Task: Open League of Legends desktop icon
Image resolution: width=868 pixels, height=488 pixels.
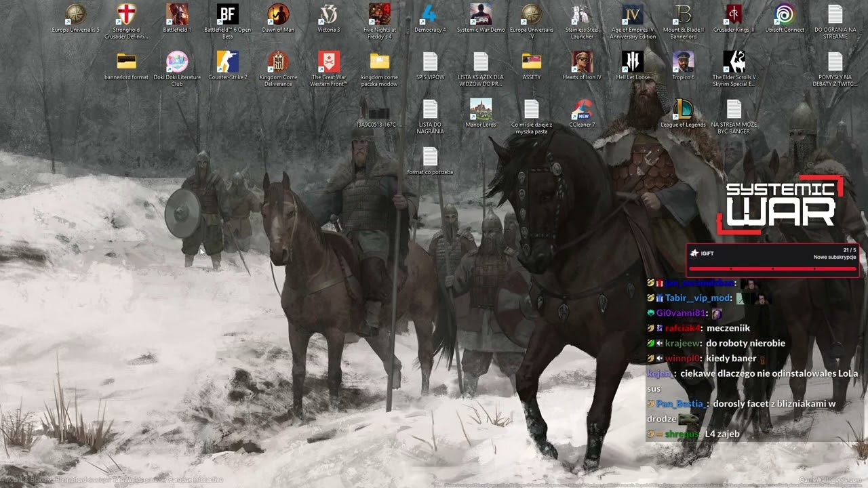Action: [684, 113]
